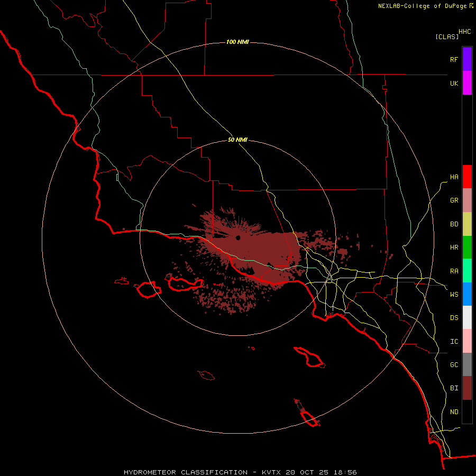Click the WS blue legend swatch
The image size is (476, 476).
point(467,294)
